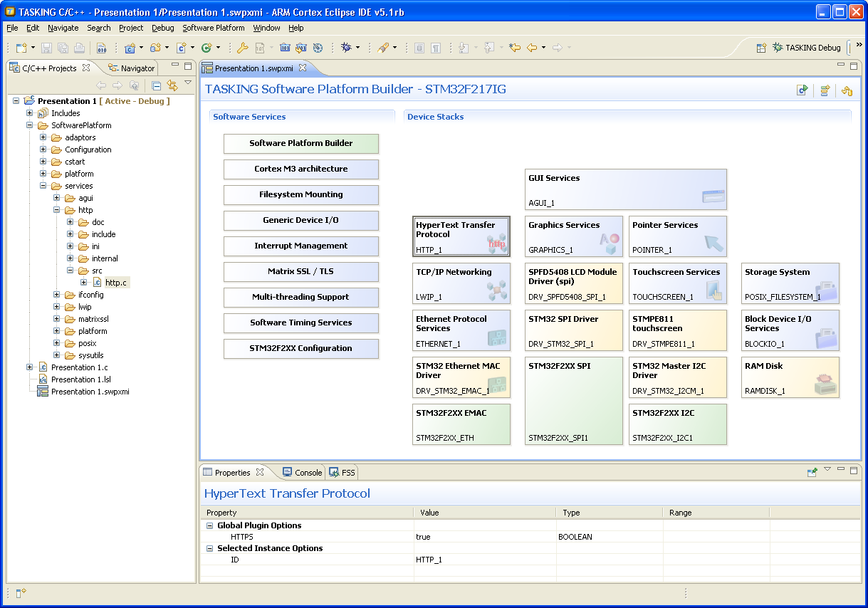Select the RAM Disk device block
Image resolution: width=868 pixels, height=608 pixels.
click(790, 377)
